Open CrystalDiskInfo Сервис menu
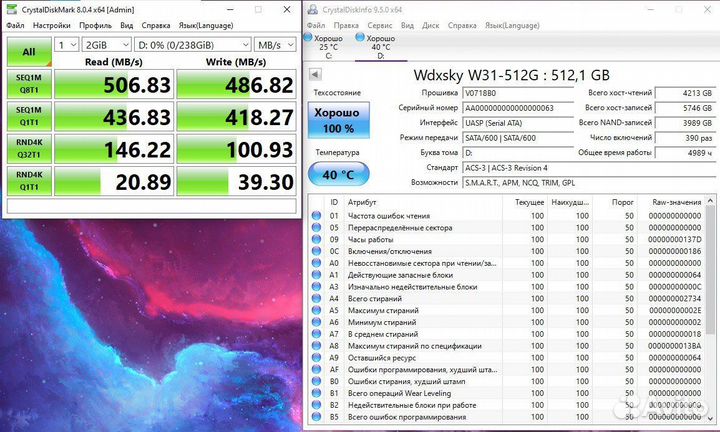720x432 pixels. (x=380, y=25)
